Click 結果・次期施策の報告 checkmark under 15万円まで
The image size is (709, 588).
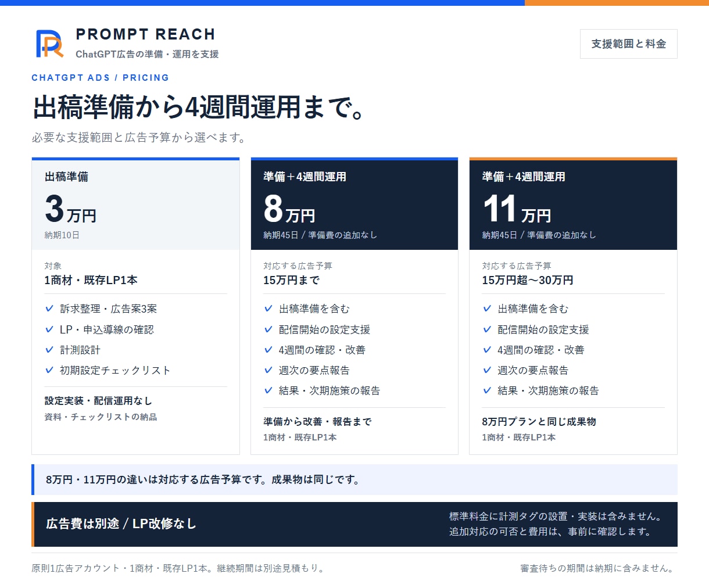coord(268,390)
